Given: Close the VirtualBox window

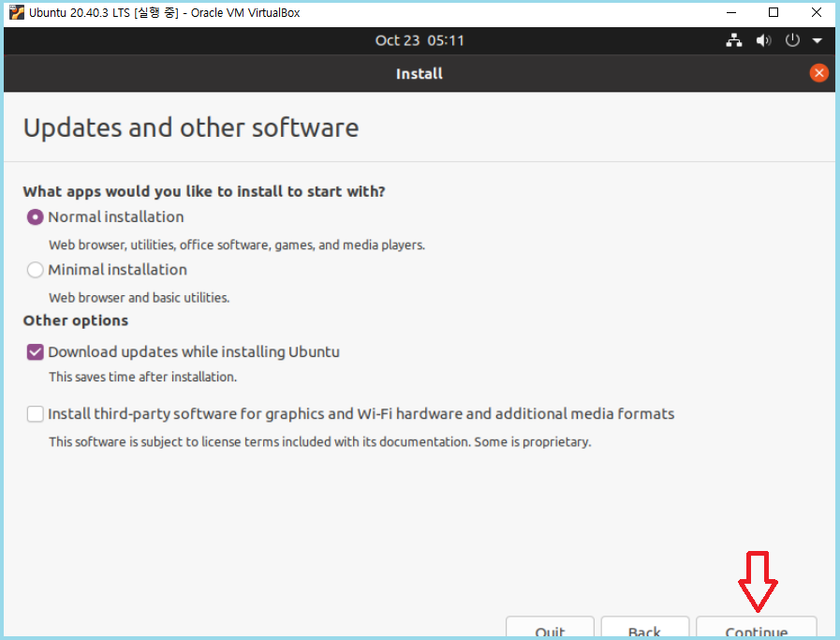Looking at the screenshot, I should (817, 12).
